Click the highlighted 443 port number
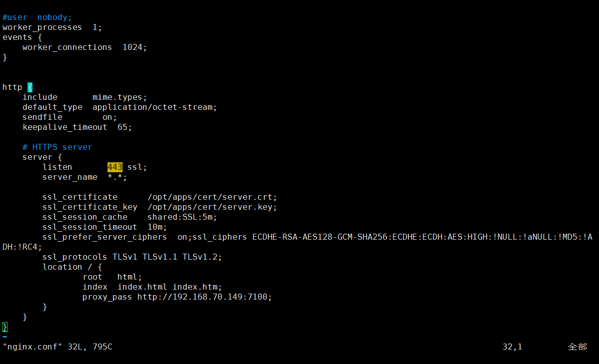 tap(114, 167)
